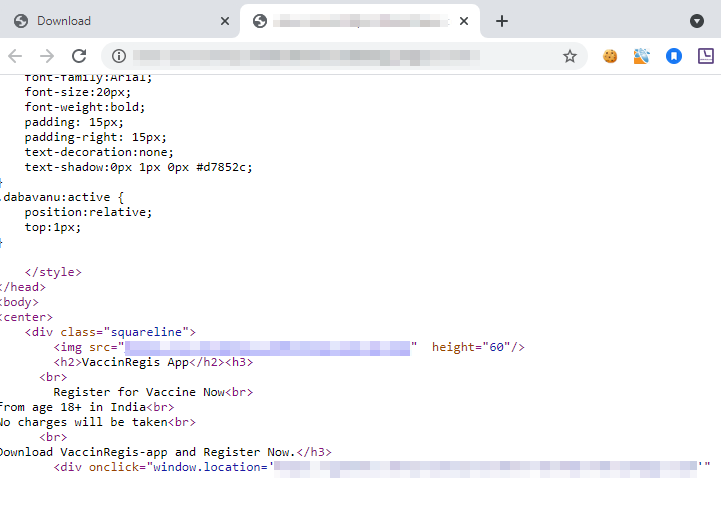Expand the round dropdown arrow in tab strip
721x515 pixels.
coord(697,21)
